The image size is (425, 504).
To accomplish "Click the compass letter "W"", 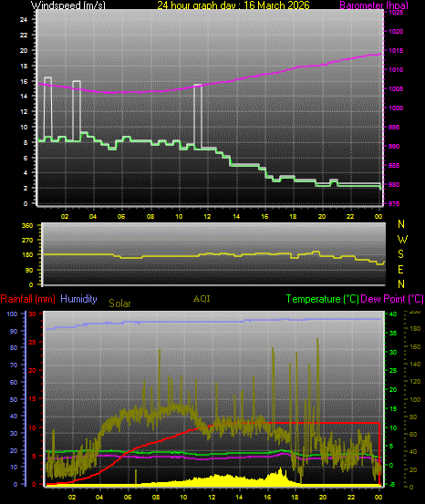I will click(402, 239).
